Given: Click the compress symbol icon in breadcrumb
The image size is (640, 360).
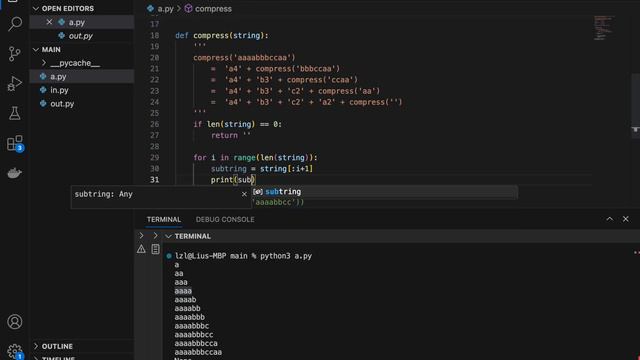Looking at the screenshot, I should click(188, 9).
